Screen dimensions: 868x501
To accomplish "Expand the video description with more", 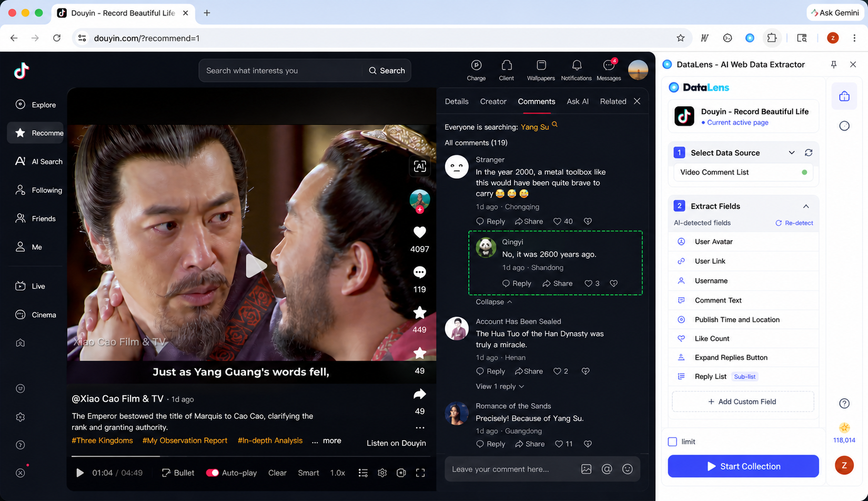I will (332, 441).
